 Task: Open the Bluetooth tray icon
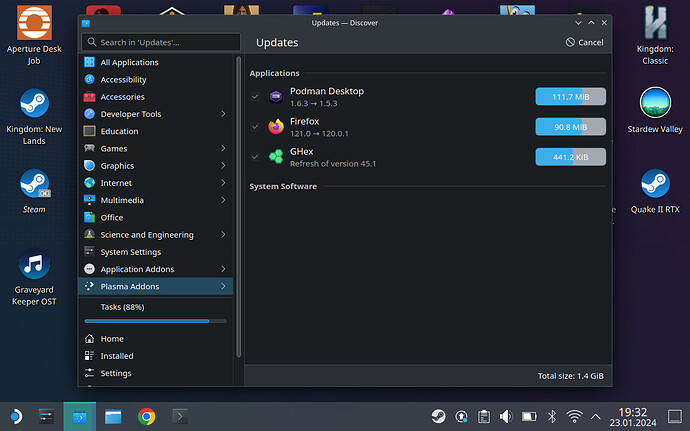click(x=552, y=416)
